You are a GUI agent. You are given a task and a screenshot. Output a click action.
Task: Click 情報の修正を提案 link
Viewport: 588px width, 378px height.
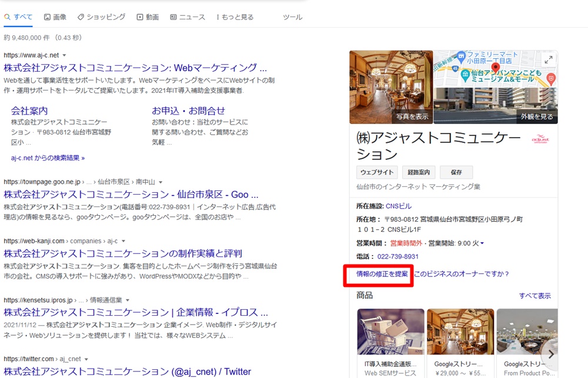coord(382,274)
